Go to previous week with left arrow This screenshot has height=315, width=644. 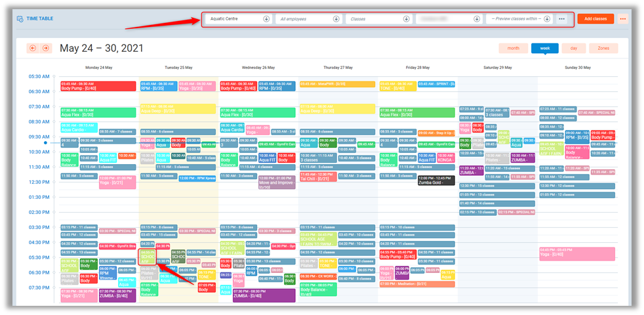pos(33,49)
